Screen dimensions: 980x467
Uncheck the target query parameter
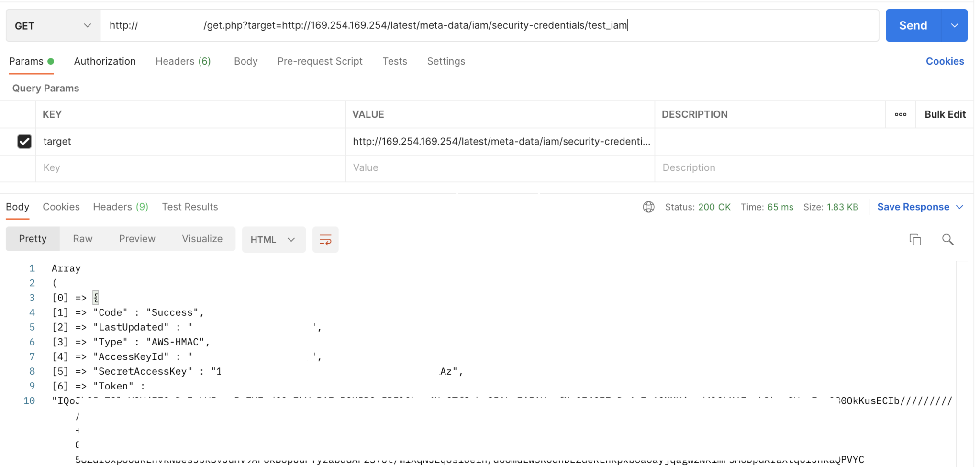click(24, 141)
